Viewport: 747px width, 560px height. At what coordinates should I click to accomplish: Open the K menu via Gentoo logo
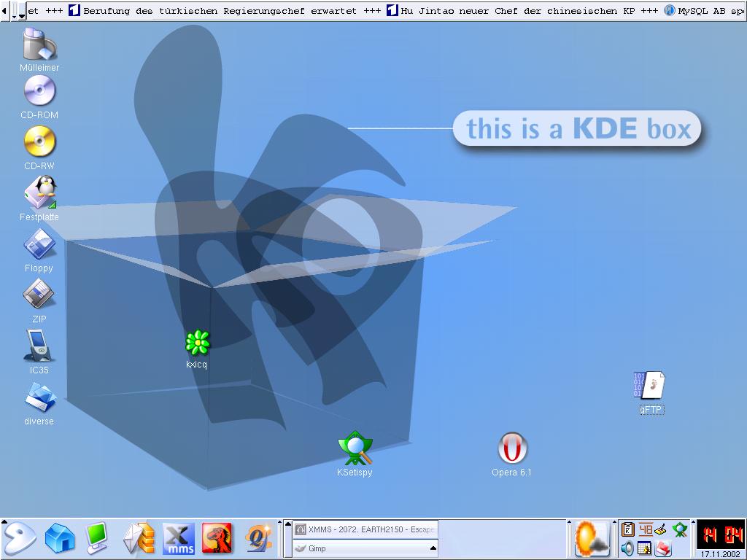click(x=18, y=539)
